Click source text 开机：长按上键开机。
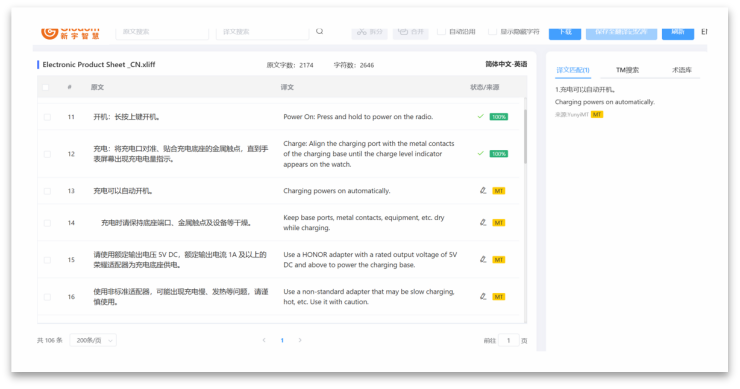Image resolution: width=740 pixels, height=389 pixels. (x=126, y=117)
